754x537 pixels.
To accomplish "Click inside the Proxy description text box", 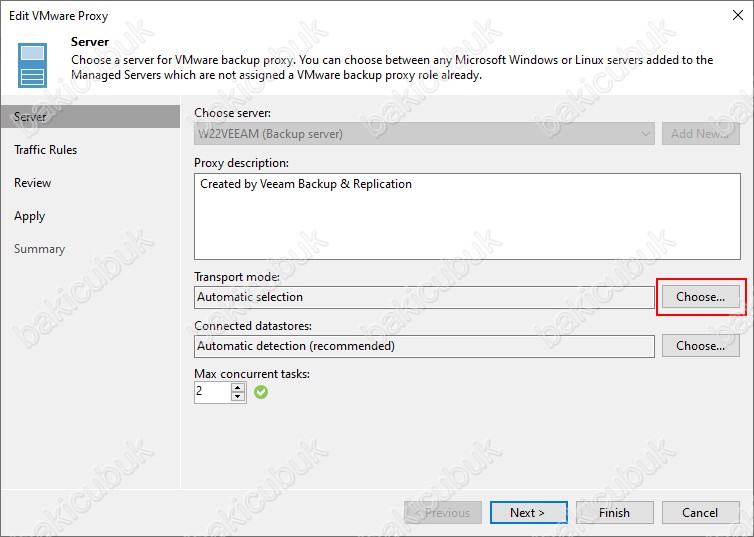I will (x=467, y=216).
